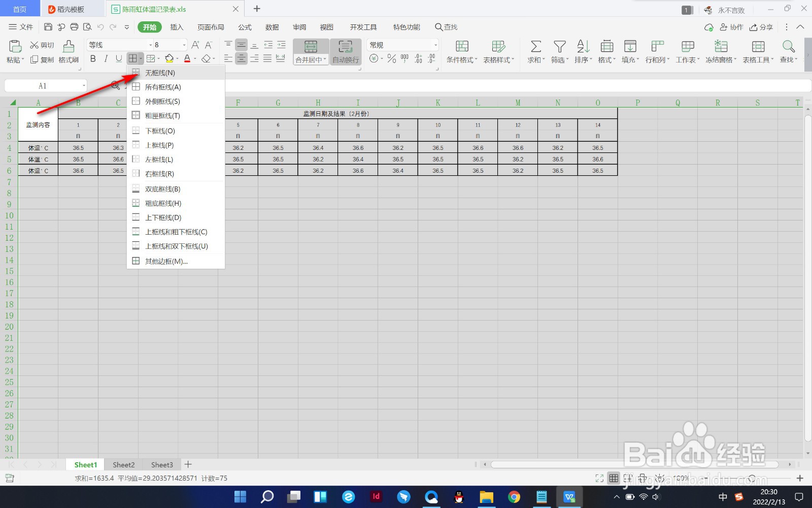Click the horizontal scrollbar at bottom
Image resolution: width=812 pixels, height=508 pixels.
(634, 464)
